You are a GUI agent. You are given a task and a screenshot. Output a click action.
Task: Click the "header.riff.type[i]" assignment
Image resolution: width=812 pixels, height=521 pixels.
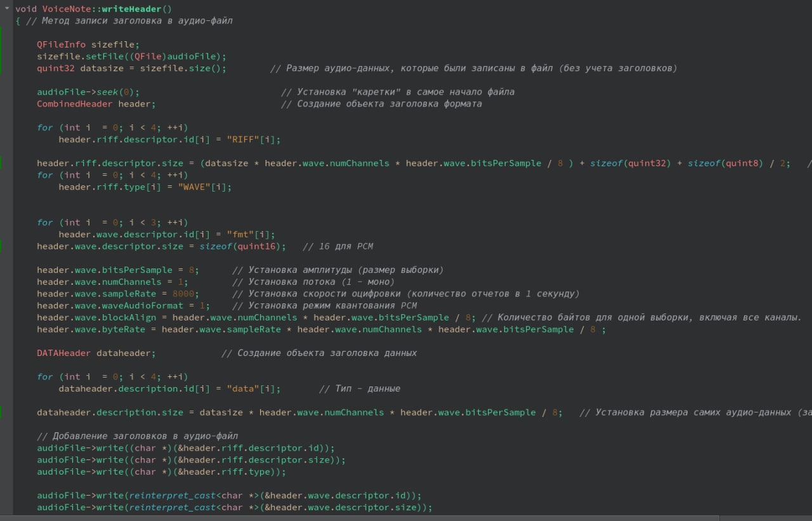coord(145,187)
